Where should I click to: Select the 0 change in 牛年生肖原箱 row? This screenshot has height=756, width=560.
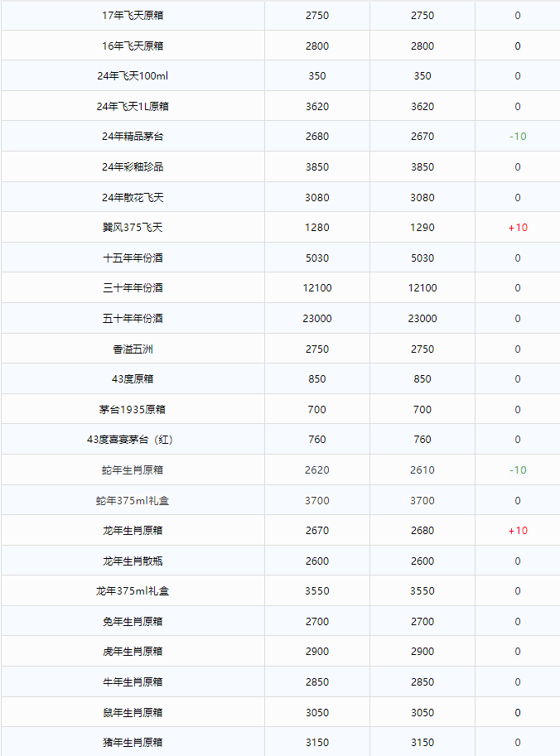tap(518, 681)
